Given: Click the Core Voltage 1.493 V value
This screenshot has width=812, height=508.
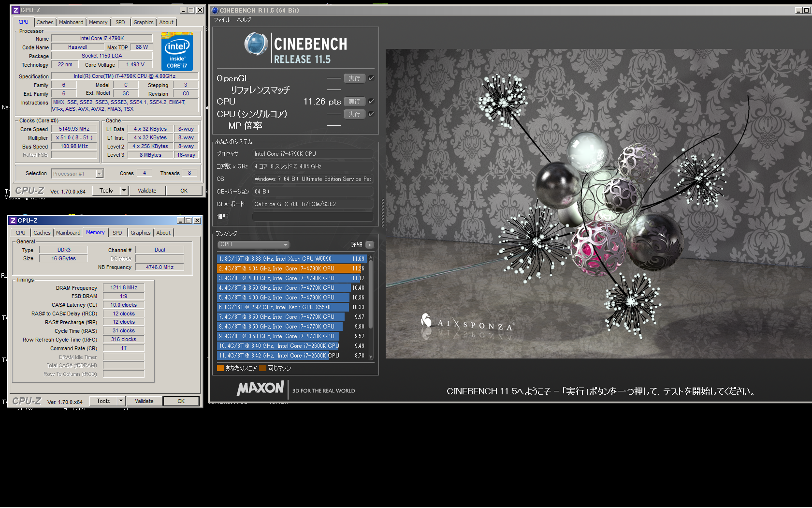Looking at the screenshot, I should [135, 64].
